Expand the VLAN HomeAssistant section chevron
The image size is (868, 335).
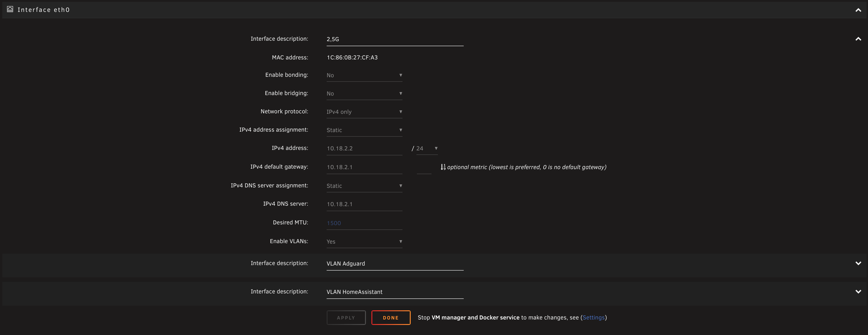coord(858,292)
